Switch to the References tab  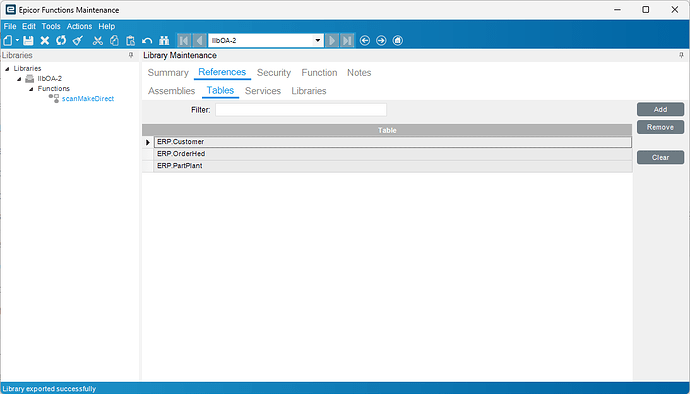click(x=222, y=72)
